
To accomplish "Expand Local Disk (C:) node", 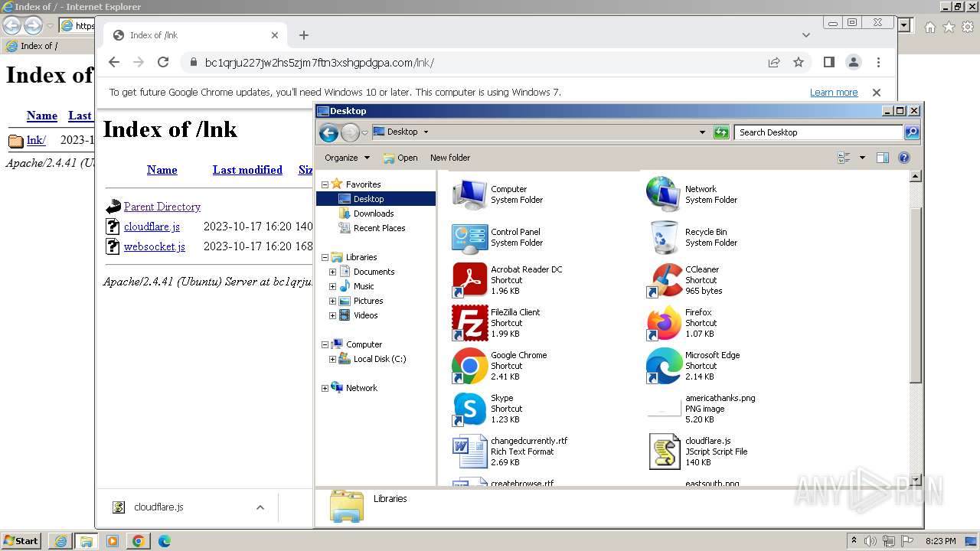I will tap(332, 359).
